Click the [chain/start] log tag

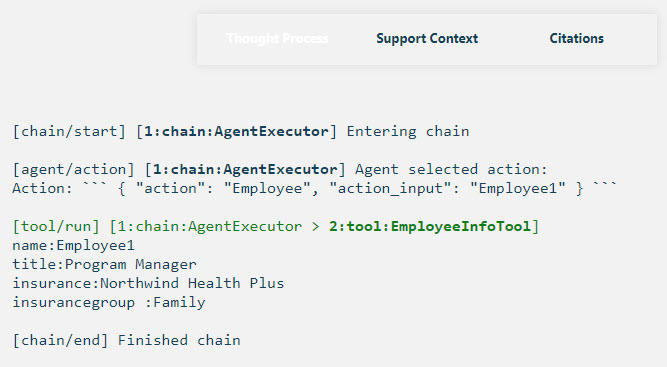click(x=69, y=131)
